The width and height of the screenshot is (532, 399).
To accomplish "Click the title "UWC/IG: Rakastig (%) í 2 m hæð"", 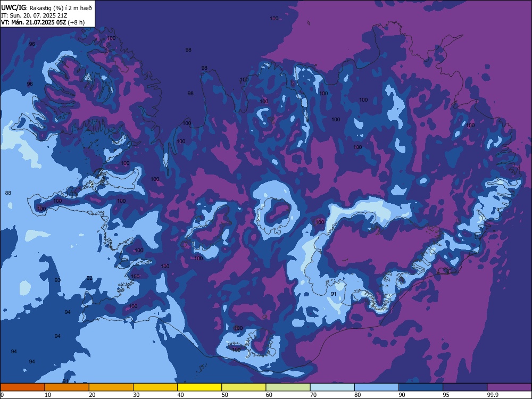I will pos(46,8).
